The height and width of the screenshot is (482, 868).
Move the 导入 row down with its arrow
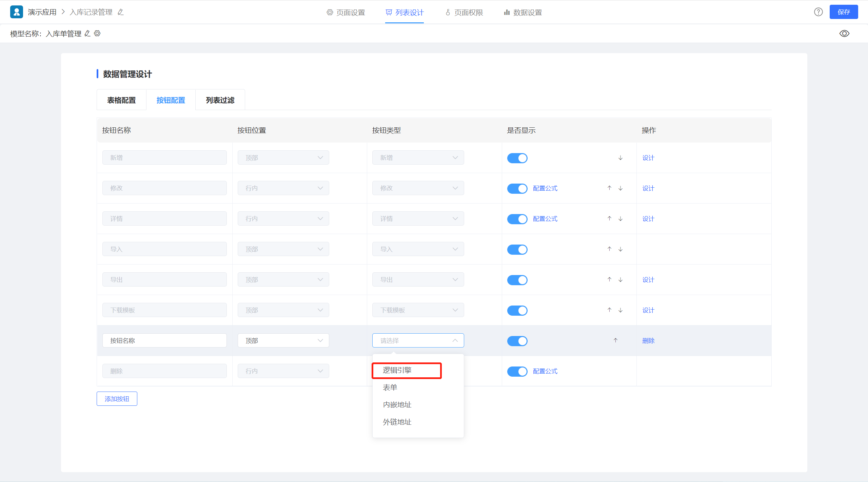tap(620, 249)
